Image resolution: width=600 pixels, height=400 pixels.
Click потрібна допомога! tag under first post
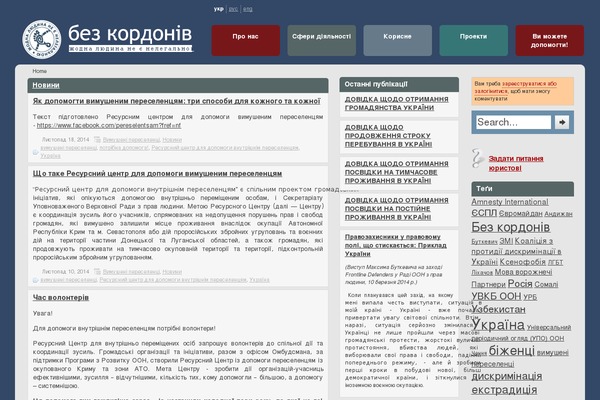[124, 148]
